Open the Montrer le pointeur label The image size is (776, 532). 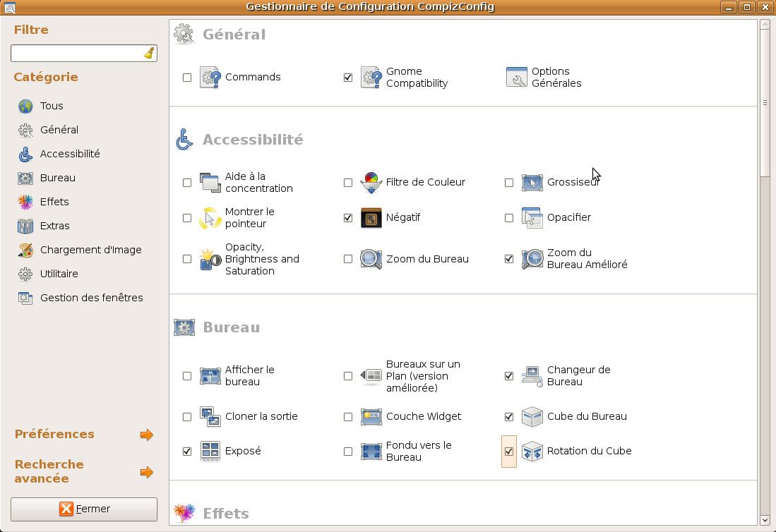249,217
